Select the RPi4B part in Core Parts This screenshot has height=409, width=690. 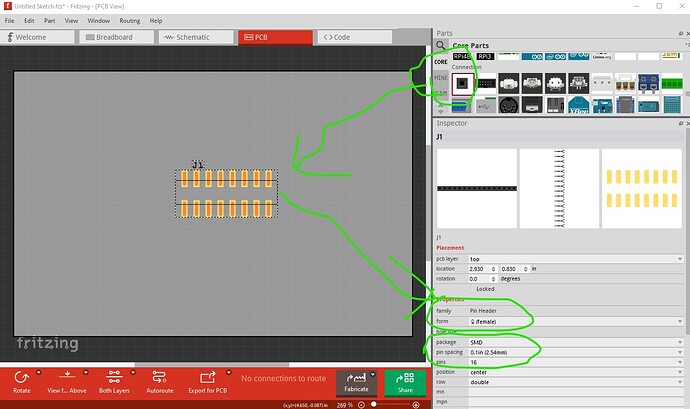pos(462,56)
